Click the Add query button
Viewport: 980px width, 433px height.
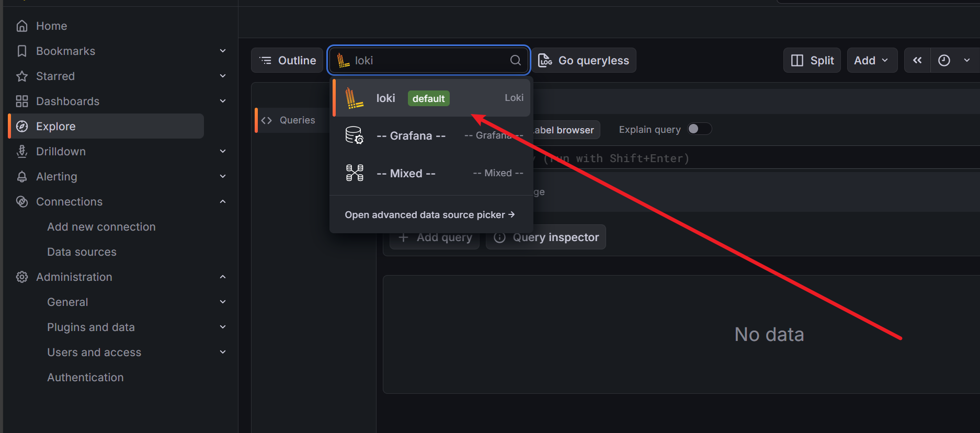(x=435, y=237)
